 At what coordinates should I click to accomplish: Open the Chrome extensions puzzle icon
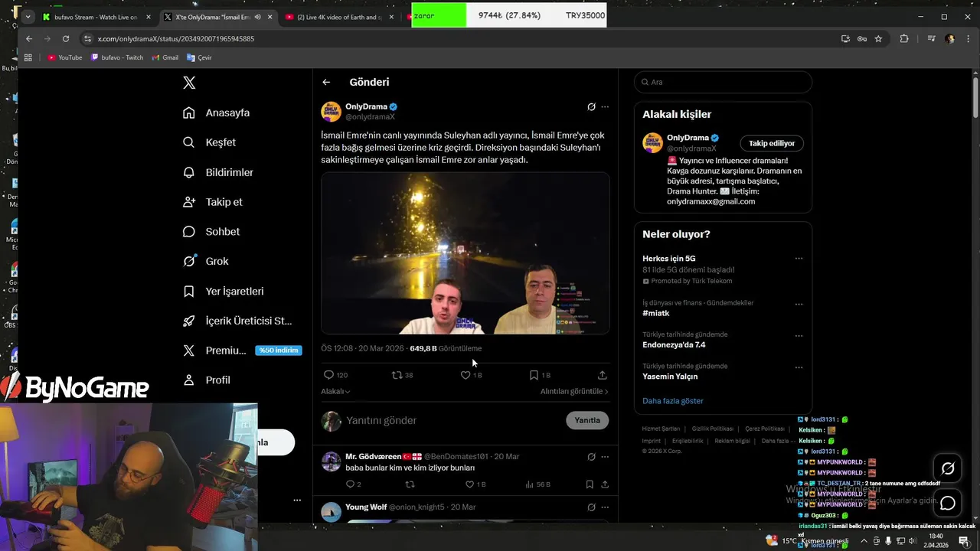click(904, 39)
